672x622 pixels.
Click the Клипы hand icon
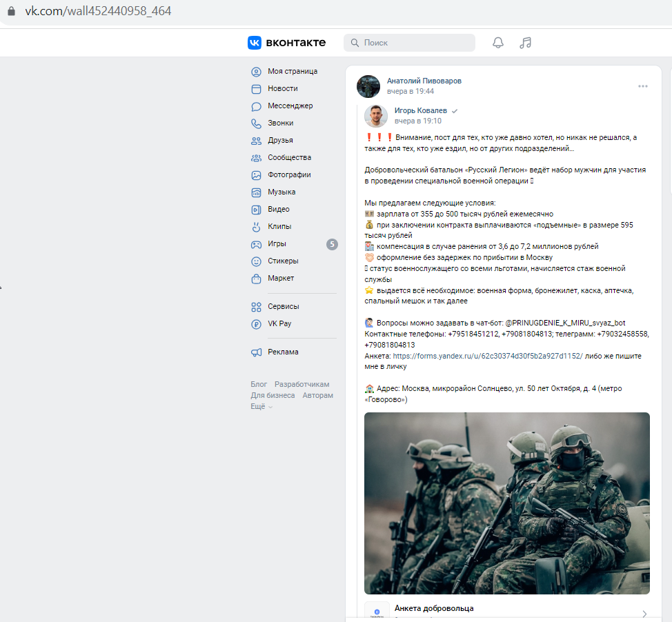pos(256,227)
